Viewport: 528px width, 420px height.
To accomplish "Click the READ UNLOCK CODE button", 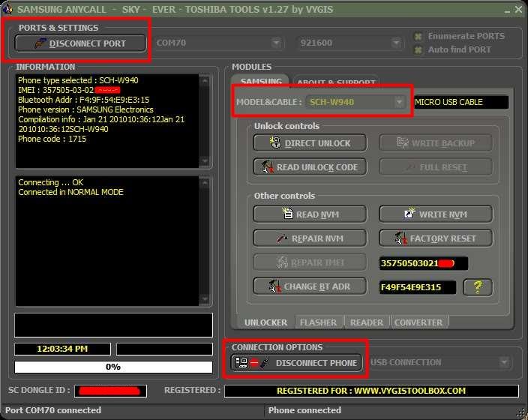I will click(310, 167).
